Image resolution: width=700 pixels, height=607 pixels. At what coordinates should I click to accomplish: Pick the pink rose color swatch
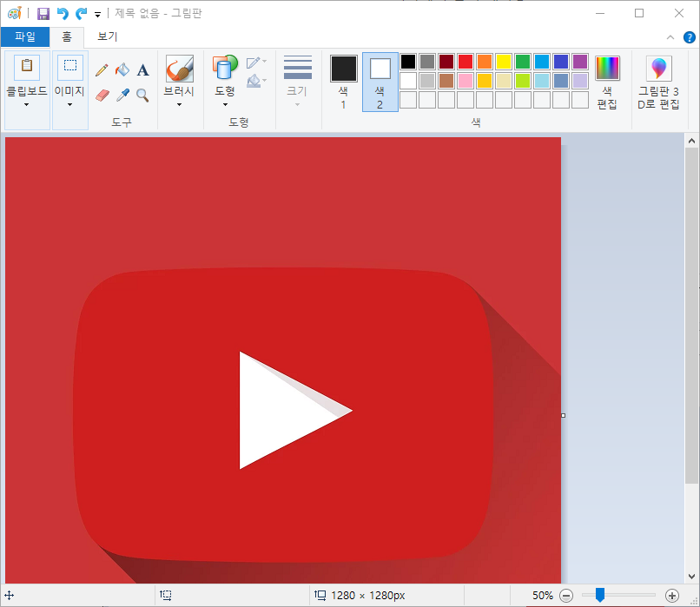click(x=466, y=81)
